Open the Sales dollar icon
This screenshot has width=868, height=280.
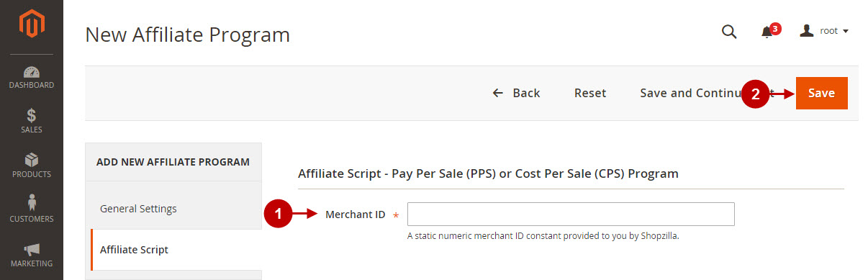[x=31, y=116]
